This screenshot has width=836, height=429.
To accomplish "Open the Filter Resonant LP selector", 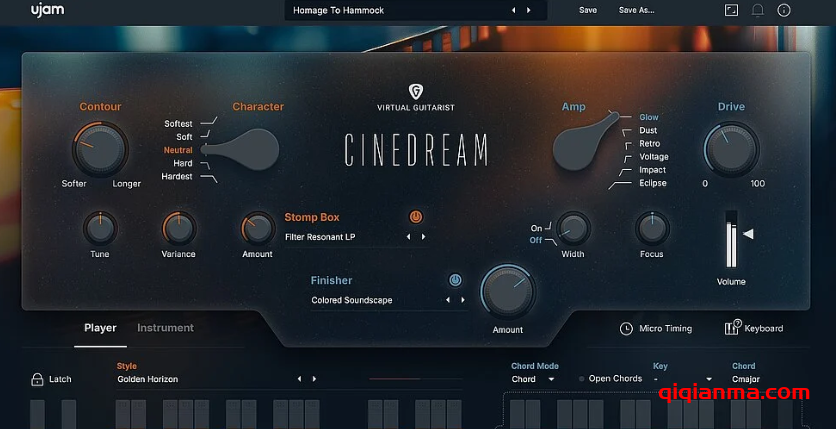I will [320, 237].
